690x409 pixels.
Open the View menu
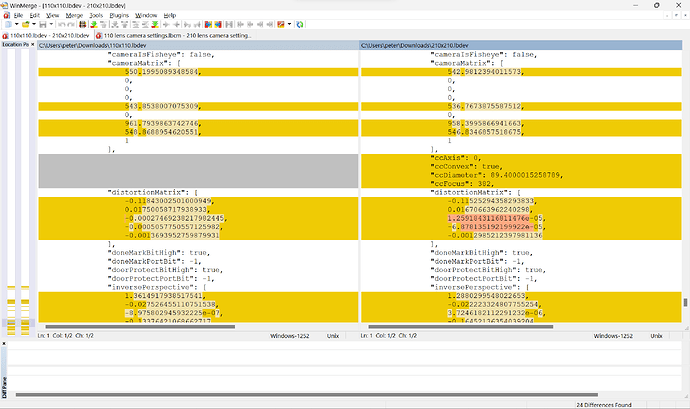[x=52, y=15]
